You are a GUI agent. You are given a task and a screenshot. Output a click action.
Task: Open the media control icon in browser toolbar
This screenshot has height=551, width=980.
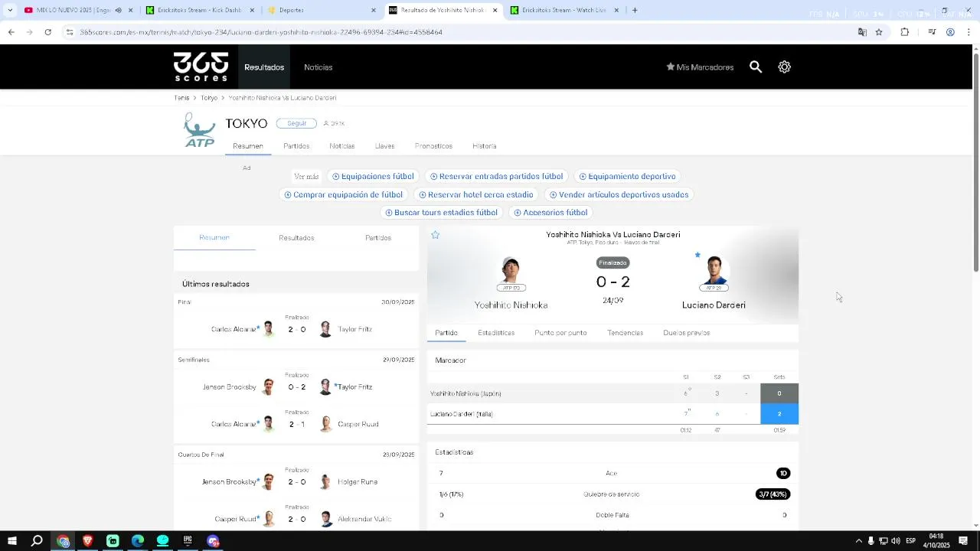(x=932, y=32)
